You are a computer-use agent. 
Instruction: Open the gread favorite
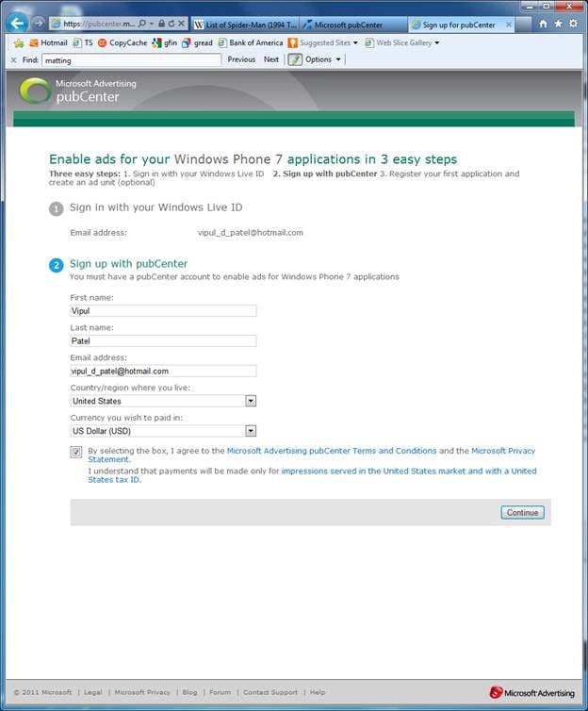197,42
